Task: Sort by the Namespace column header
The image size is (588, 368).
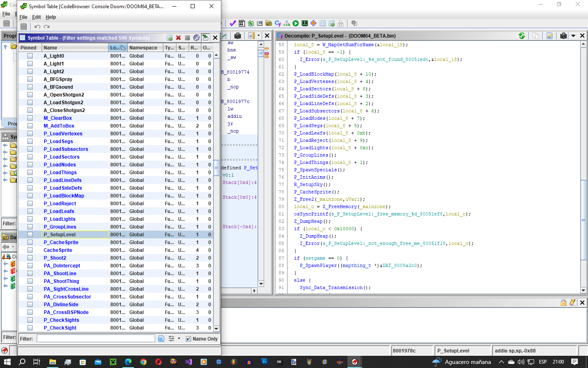Action: (x=145, y=48)
